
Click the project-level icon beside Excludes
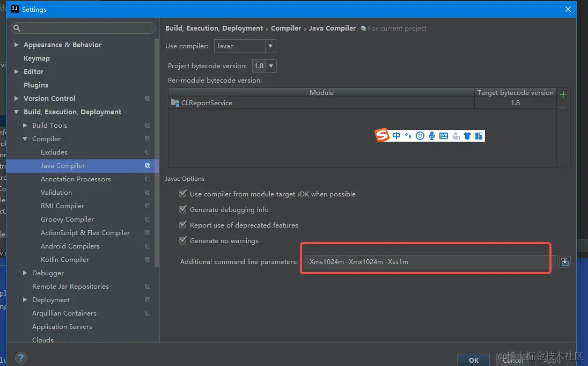pos(148,152)
